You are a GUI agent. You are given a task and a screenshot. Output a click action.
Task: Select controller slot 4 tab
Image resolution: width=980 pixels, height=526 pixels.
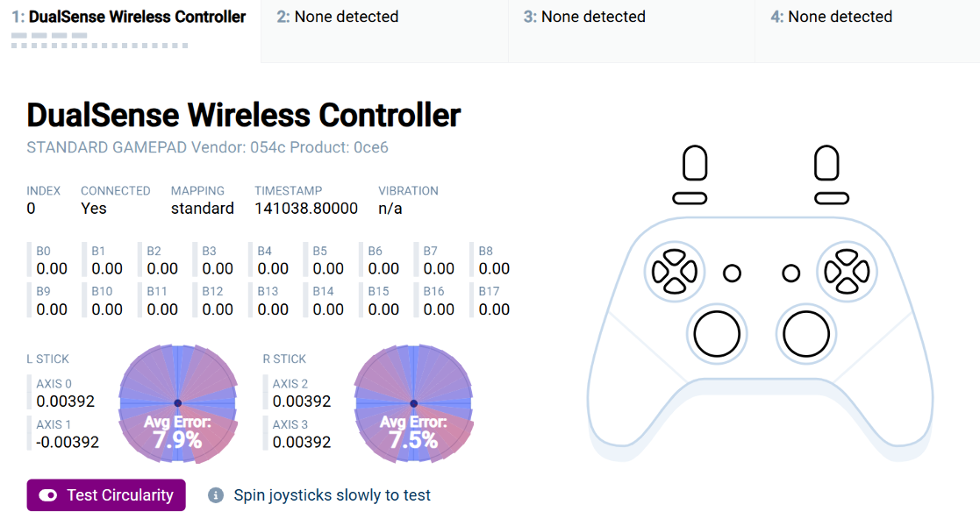(x=867, y=18)
